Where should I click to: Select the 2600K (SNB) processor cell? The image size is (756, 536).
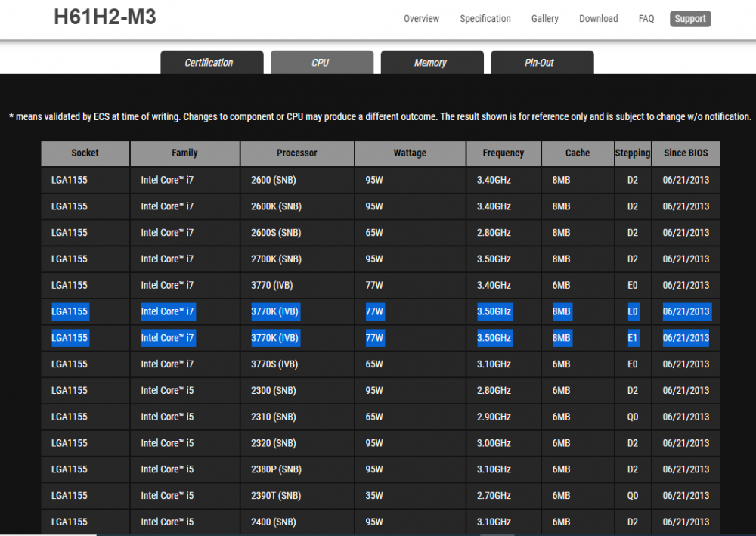coord(276,206)
